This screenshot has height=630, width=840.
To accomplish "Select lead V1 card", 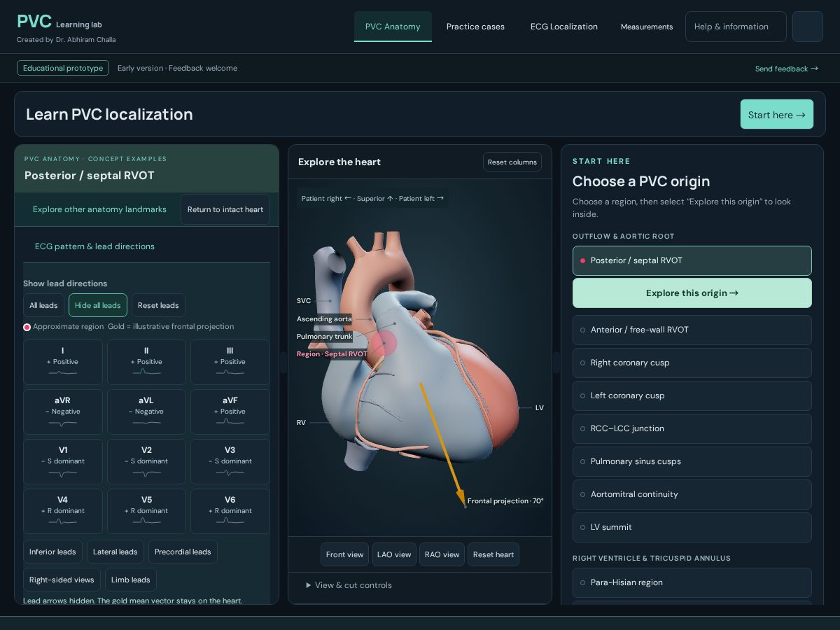I will (x=63, y=461).
